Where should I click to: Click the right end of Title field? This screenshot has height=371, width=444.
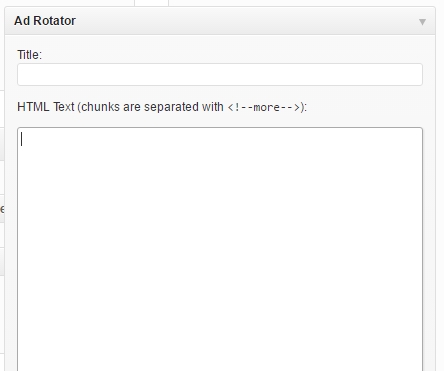(x=413, y=74)
